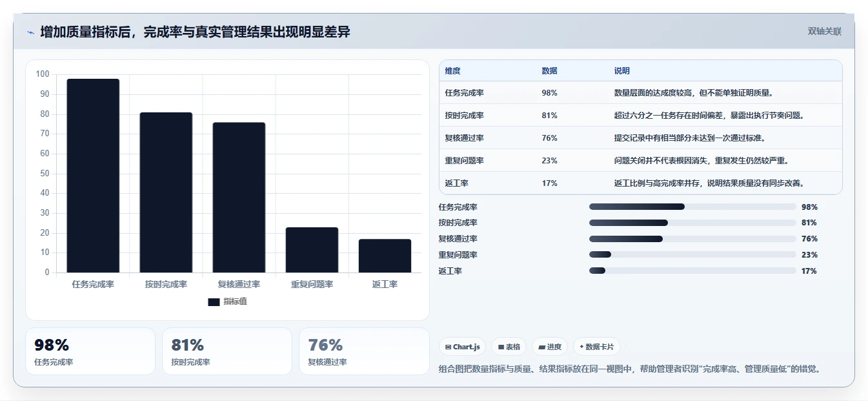The image size is (868, 401).
Task: Click the 50 tick on the y-axis
Action: 45,173
